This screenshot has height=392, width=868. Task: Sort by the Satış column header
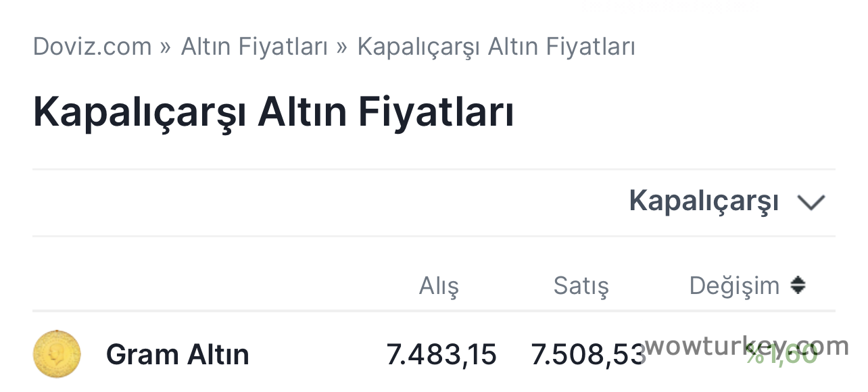581,286
